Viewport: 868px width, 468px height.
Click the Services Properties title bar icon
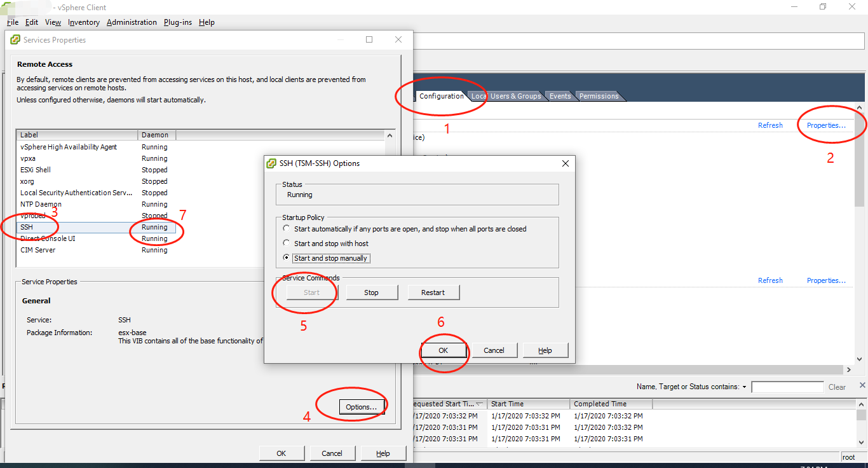15,40
